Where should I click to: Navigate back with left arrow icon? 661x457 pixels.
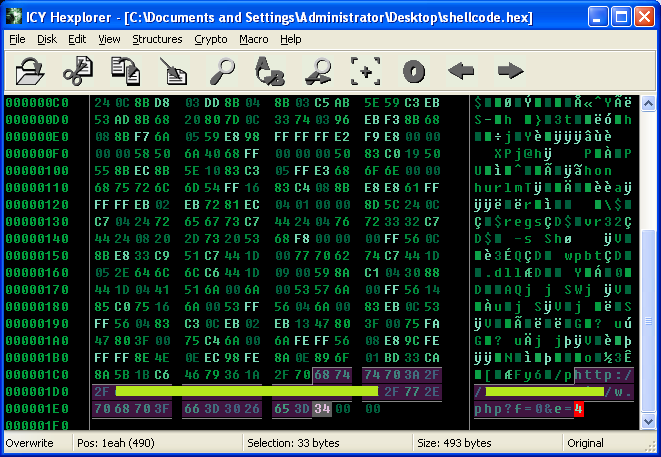click(x=461, y=71)
